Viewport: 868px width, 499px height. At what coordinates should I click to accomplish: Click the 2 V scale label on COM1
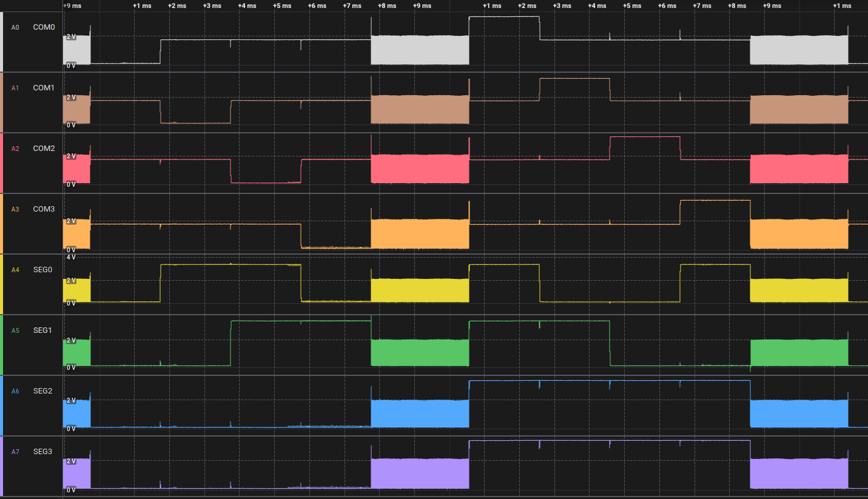point(71,97)
